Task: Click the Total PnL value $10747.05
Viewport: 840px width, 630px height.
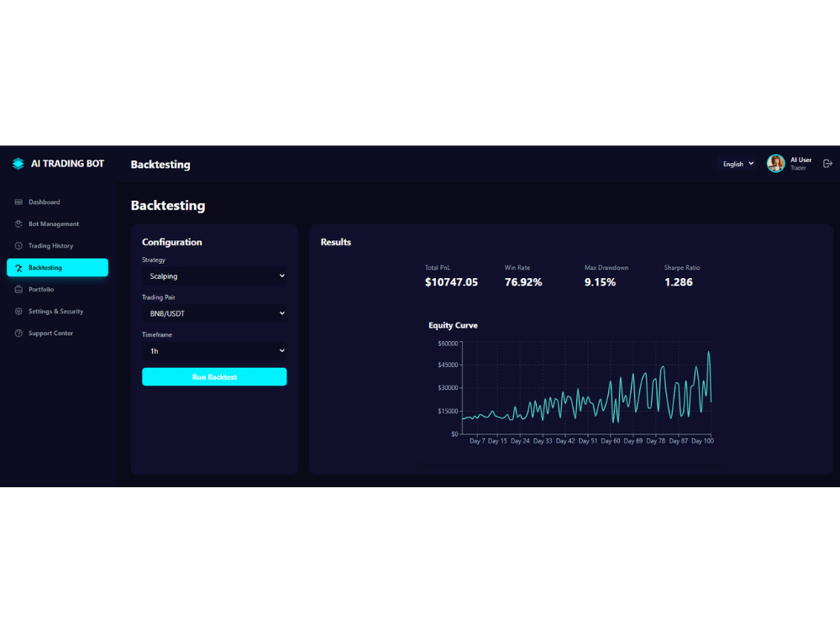Action: pos(451,282)
